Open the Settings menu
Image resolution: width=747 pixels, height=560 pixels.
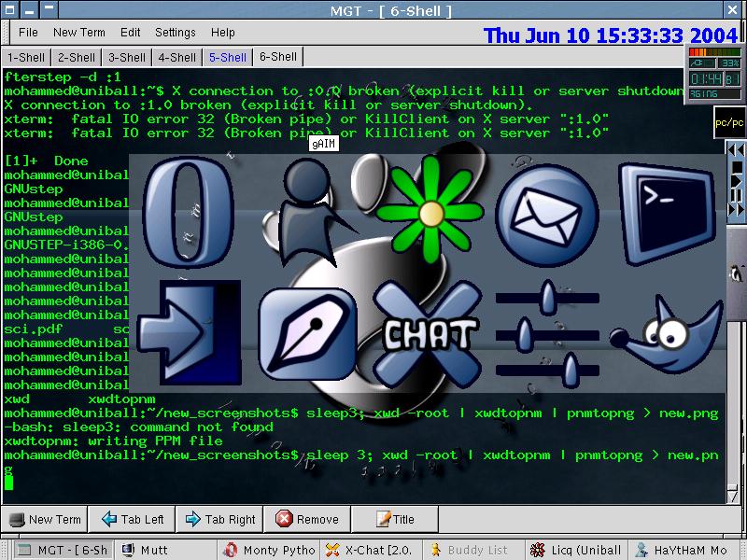click(x=176, y=33)
